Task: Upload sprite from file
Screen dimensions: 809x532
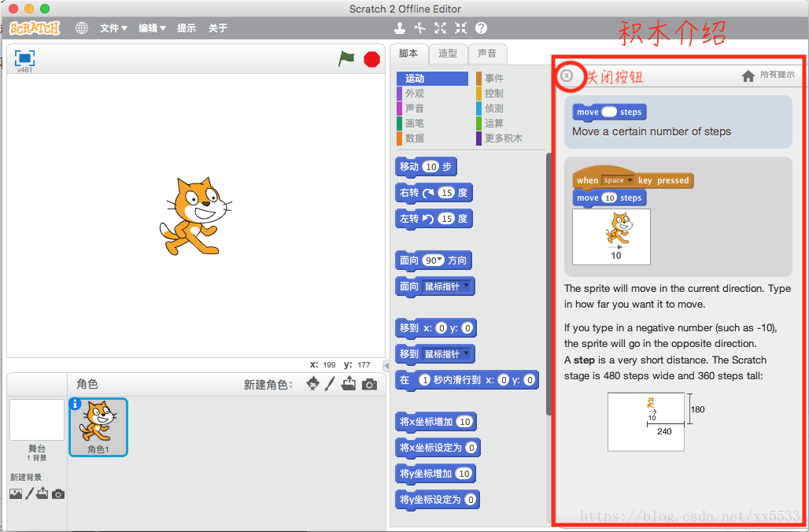Action: click(349, 383)
